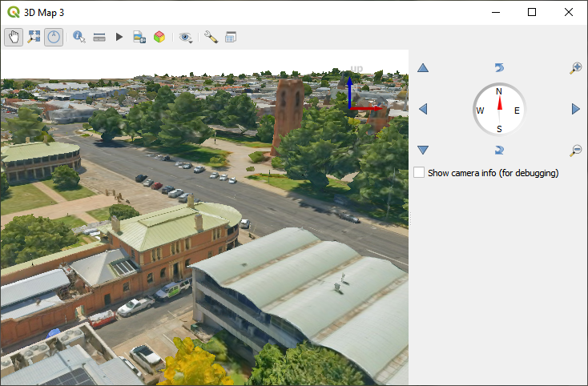The height and width of the screenshot is (386, 588).
Task: Zoom in using magnifier plus icon
Action: 575,68
